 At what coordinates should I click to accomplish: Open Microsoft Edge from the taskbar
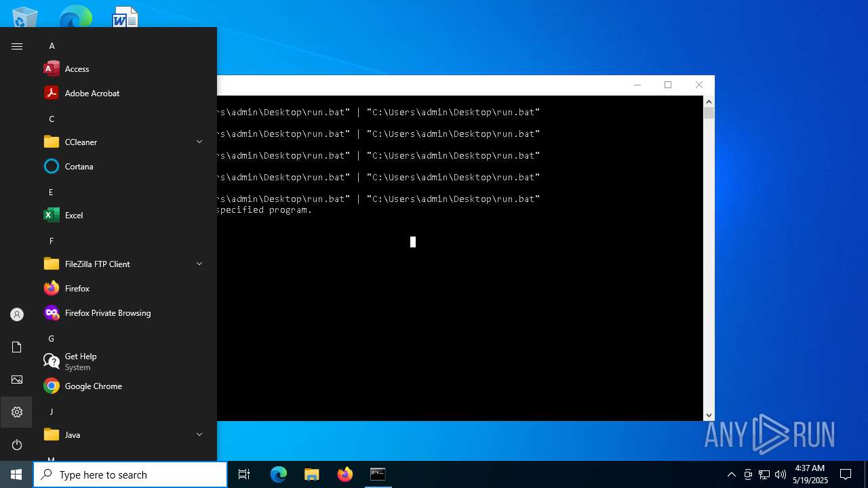[279, 474]
